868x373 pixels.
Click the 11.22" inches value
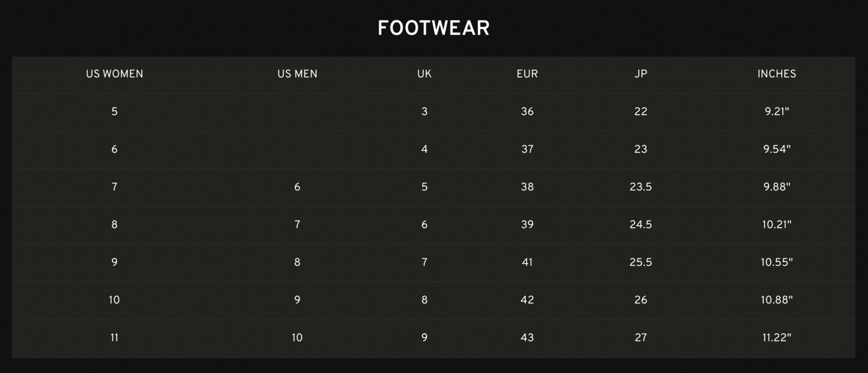[777, 338]
